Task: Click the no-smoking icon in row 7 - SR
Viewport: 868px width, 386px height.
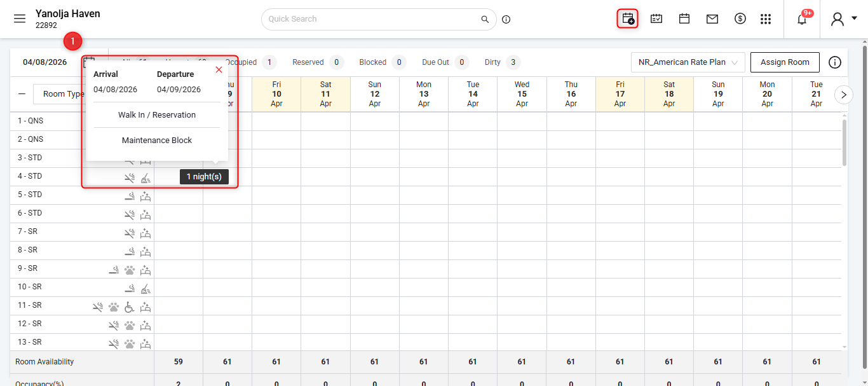Action: tap(130, 233)
